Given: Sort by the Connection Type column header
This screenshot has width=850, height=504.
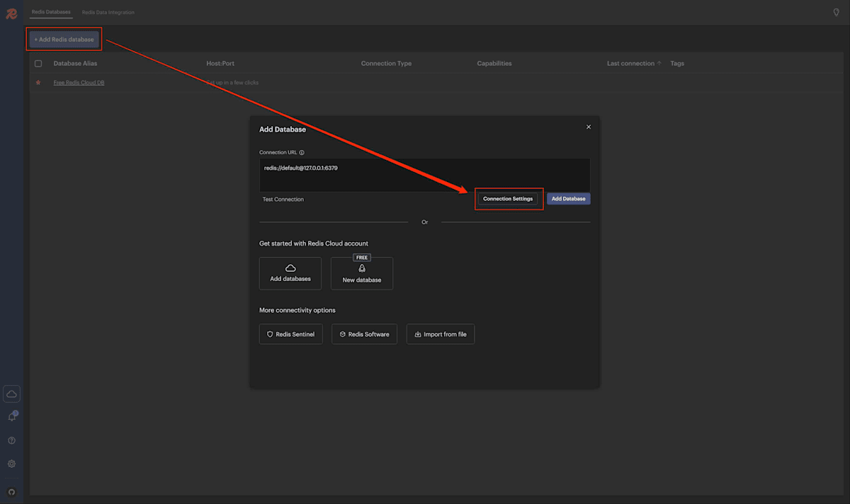Looking at the screenshot, I should pos(386,64).
